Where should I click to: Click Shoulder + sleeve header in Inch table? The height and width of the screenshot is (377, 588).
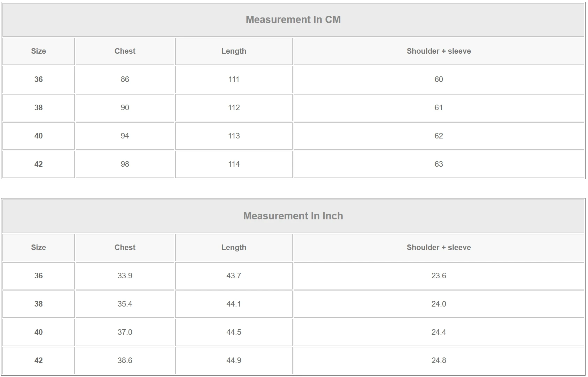439,248
